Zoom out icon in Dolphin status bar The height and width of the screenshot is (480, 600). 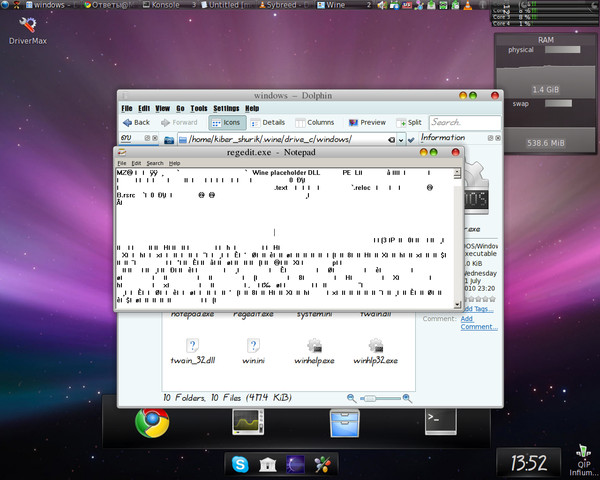(x=351, y=398)
